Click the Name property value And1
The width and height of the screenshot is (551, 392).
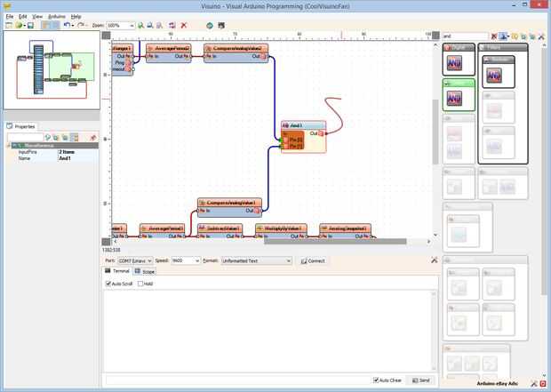[65, 158]
